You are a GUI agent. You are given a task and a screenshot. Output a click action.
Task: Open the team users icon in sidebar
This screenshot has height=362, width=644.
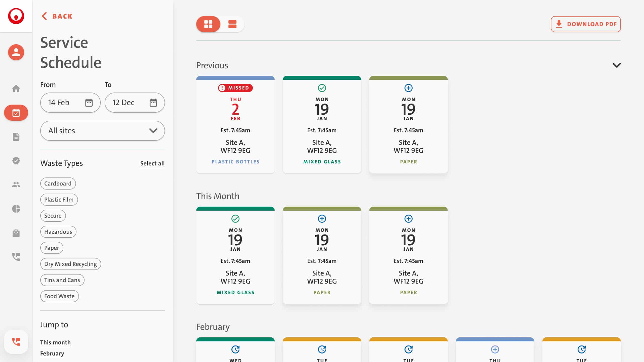(x=16, y=185)
